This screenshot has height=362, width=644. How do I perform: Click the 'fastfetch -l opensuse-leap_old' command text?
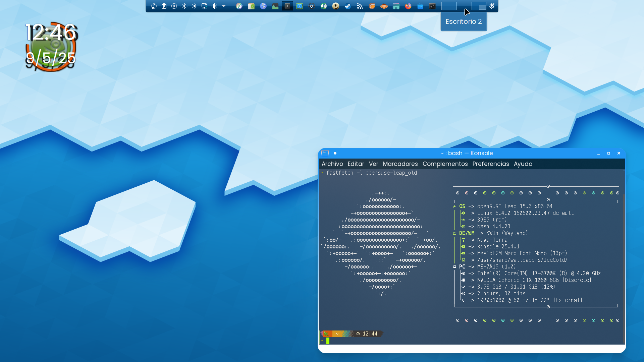pos(371,173)
